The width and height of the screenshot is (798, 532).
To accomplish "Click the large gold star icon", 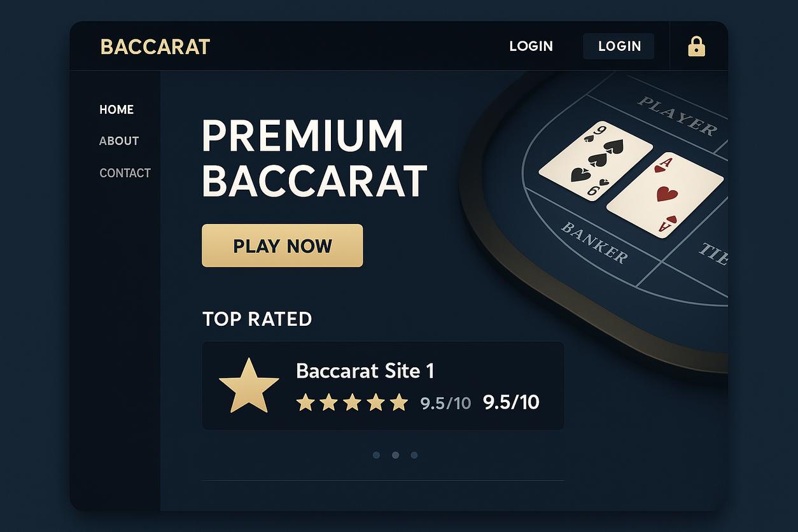I will [x=249, y=386].
